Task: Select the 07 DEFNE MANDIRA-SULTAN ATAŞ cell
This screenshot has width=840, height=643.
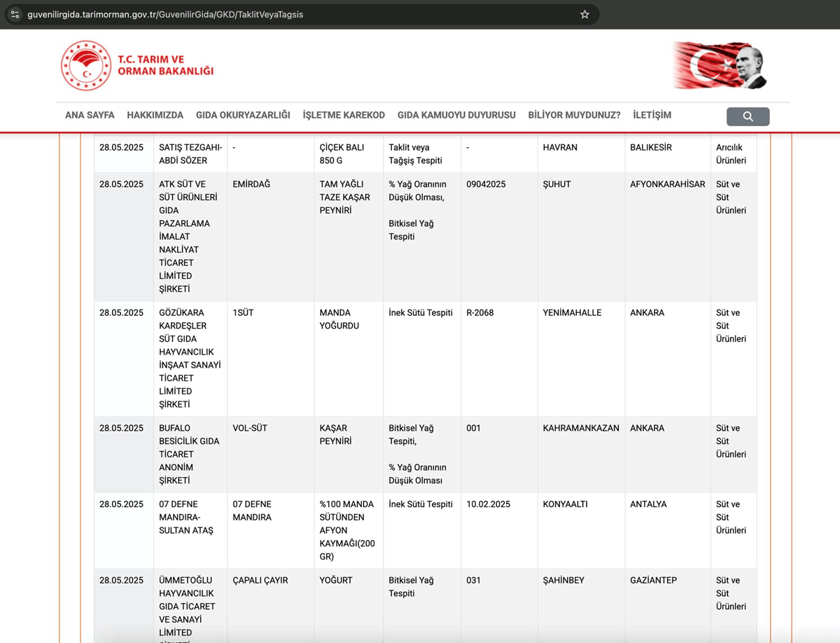Action: click(x=190, y=530)
